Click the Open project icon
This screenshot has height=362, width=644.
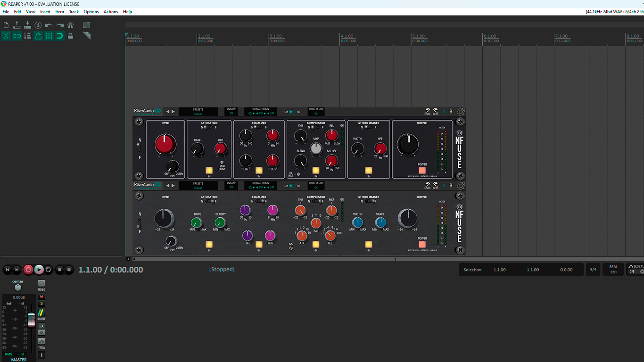17,25
